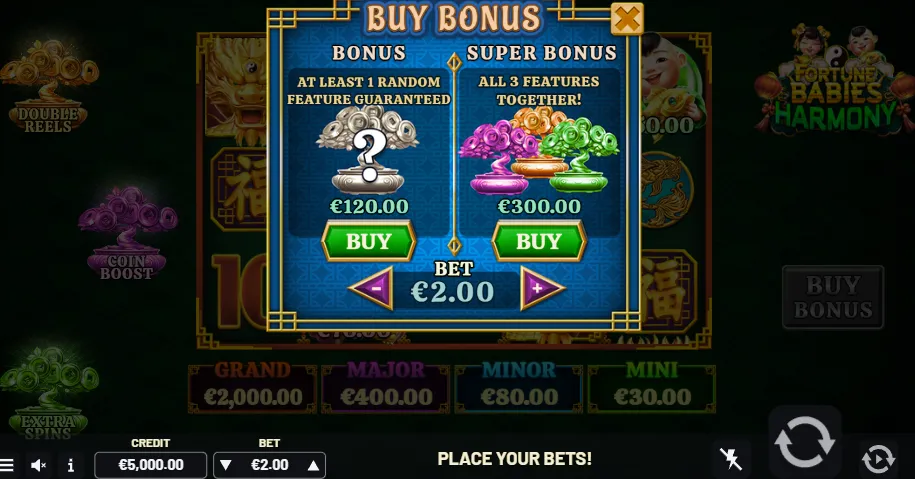Lower bet using bottom bar down arrow
The height and width of the screenshot is (479, 915).
click(x=226, y=465)
